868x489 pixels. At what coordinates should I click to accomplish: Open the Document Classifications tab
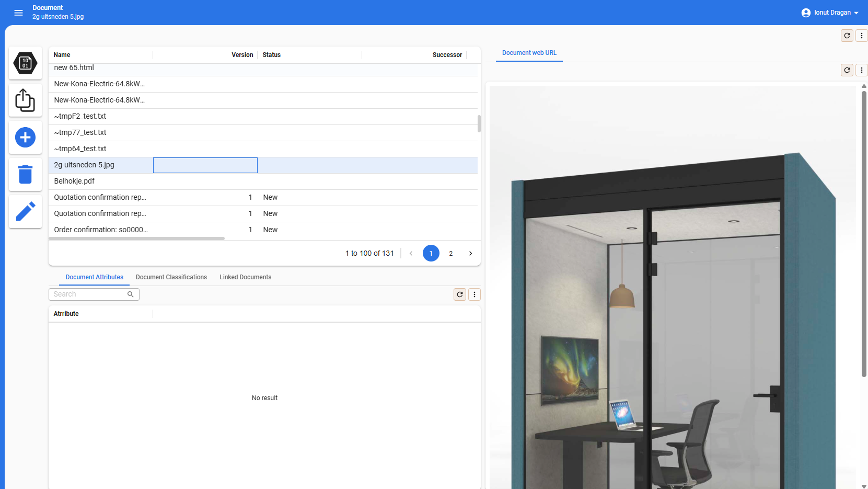[x=171, y=277]
